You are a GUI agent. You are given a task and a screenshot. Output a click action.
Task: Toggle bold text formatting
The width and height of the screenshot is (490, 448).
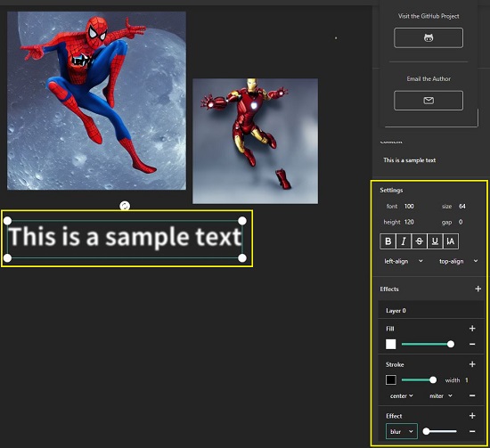click(x=388, y=241)
